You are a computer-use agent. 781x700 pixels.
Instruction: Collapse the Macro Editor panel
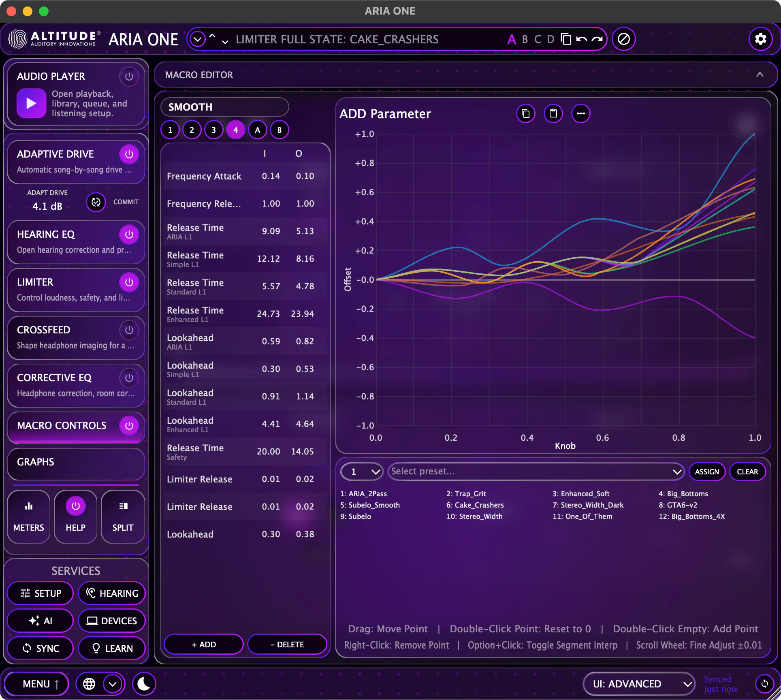[x=760, y=75]
